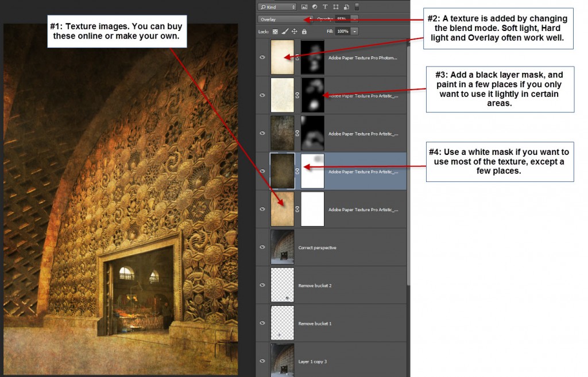Hide the Correct perspective layer
588x377 pixels.
pos(262,247)
